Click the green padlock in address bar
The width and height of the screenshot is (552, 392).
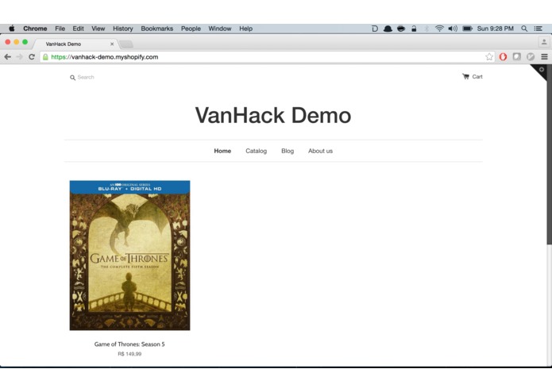click(45, 56)
